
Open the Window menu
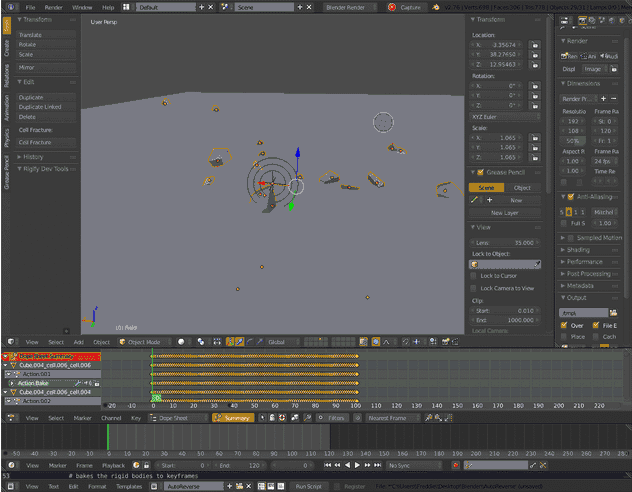tap(82, 7)
